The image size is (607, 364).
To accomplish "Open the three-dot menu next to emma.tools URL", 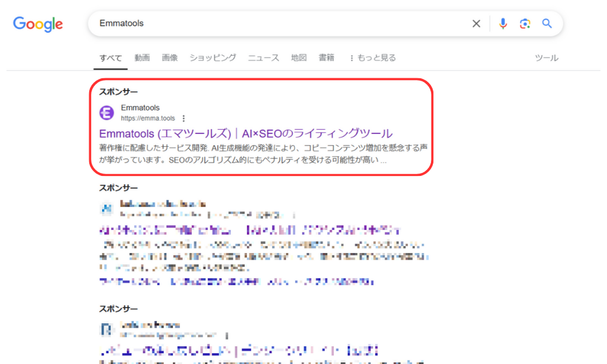I will click(183, 119).
